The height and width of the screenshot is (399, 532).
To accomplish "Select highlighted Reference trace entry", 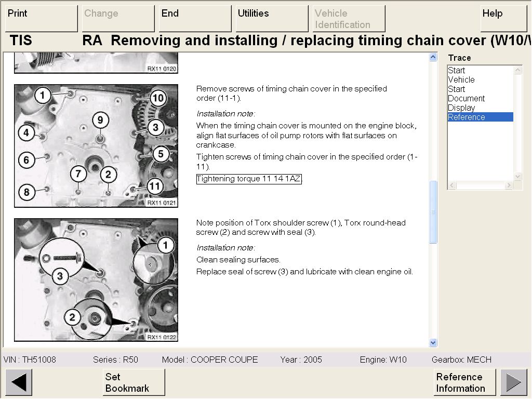I will point(466,117).
